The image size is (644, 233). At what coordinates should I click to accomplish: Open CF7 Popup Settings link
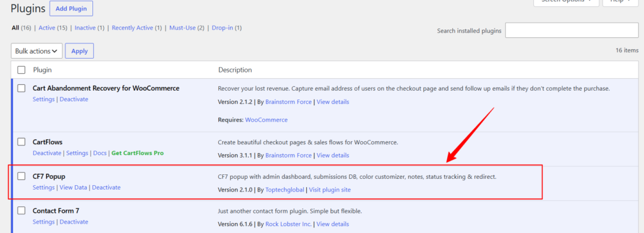[43, 188]
